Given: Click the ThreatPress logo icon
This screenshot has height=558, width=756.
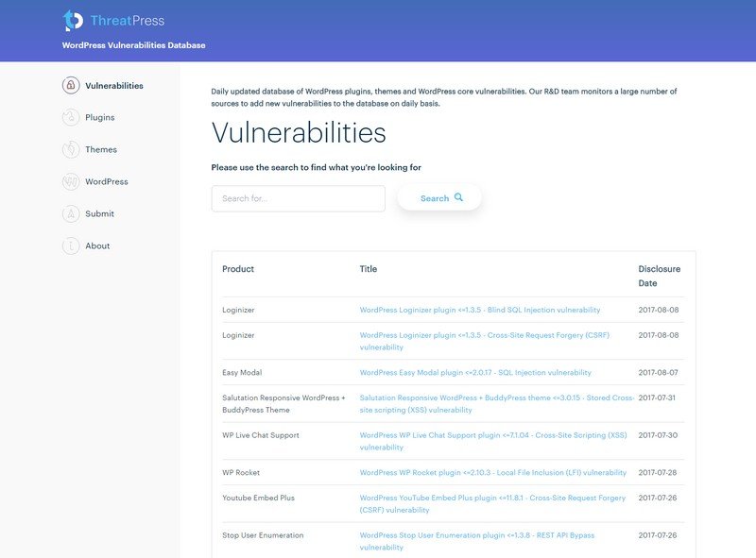Looking at the screenshot, I should tap(73, 20).
